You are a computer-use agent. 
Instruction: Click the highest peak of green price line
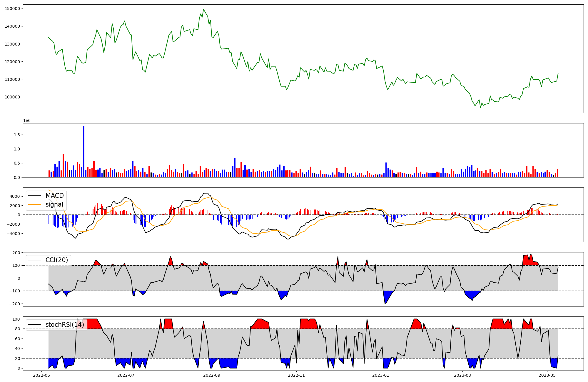point(203,10)
